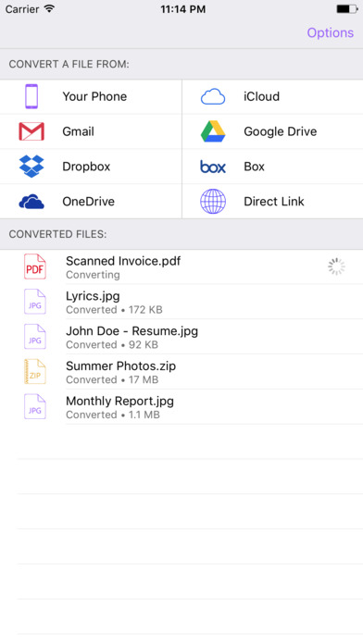The width and height of the screenshot is (363, 644).
Task: Choose OneDrive as file source
Action: 88,202
